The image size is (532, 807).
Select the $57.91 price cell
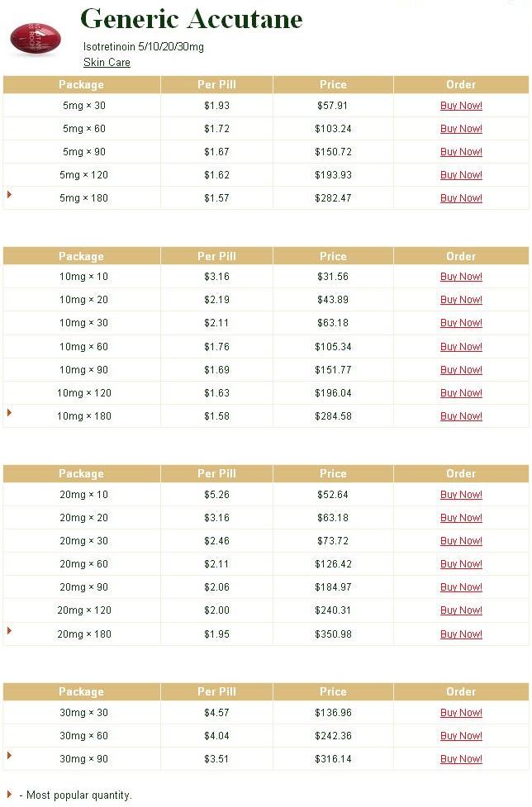pos(333,106)
